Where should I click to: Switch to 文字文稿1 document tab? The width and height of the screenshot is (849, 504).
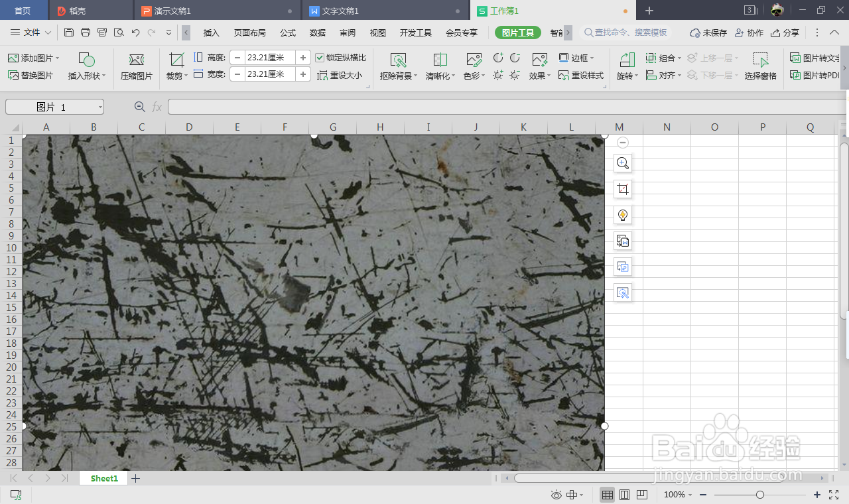[x=386, y=11]
